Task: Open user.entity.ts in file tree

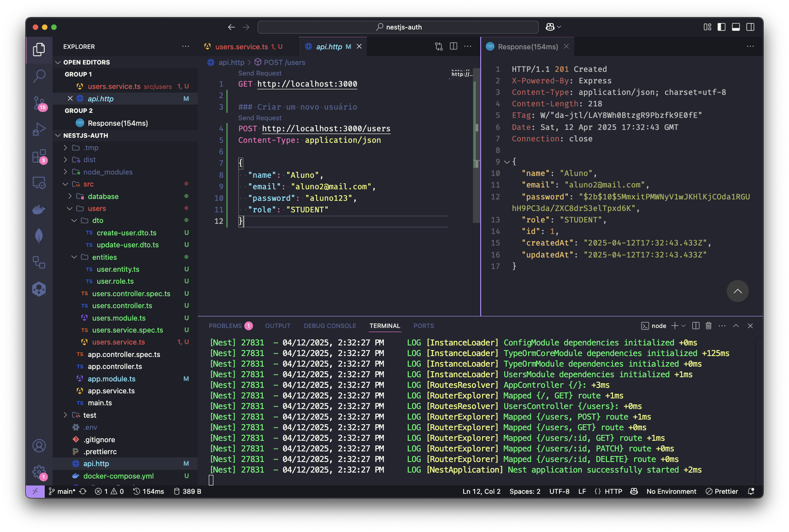Action: pyautogui.click(x=118, y=269)
